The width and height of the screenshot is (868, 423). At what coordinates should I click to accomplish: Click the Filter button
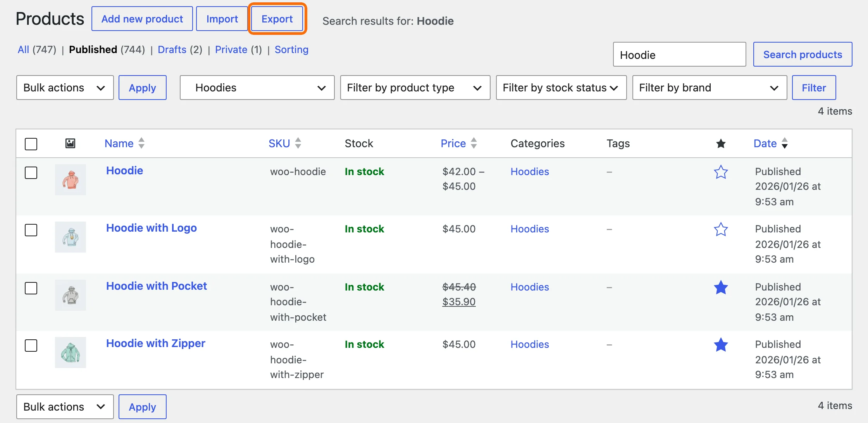pyautogui.click(x=814, y=88)
